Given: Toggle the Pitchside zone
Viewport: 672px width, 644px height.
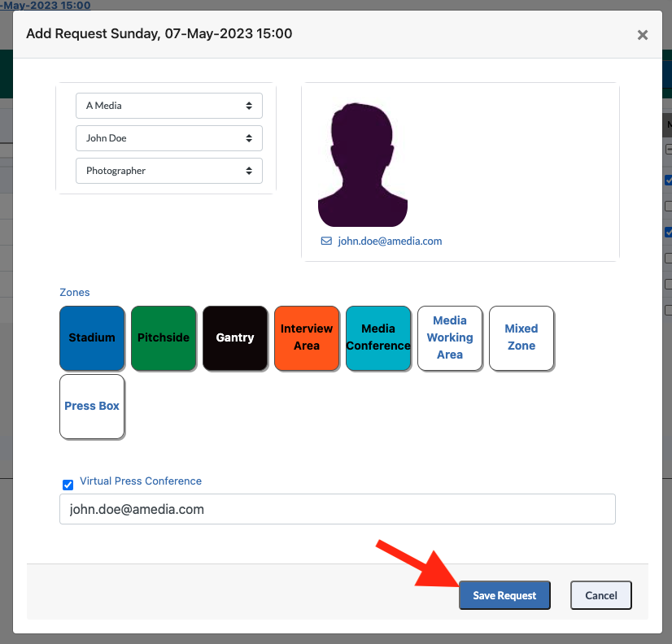Looking at the screenshot, I should point(164,338).
